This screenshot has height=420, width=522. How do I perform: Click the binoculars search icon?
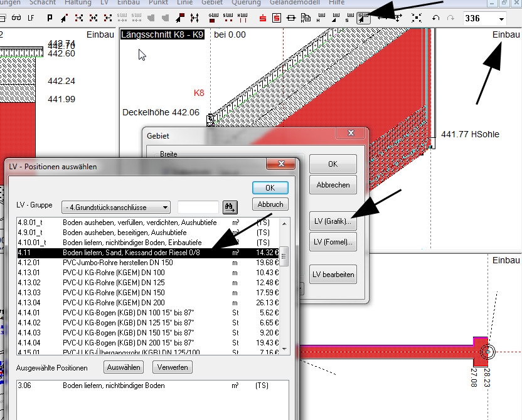coord(230,207)
